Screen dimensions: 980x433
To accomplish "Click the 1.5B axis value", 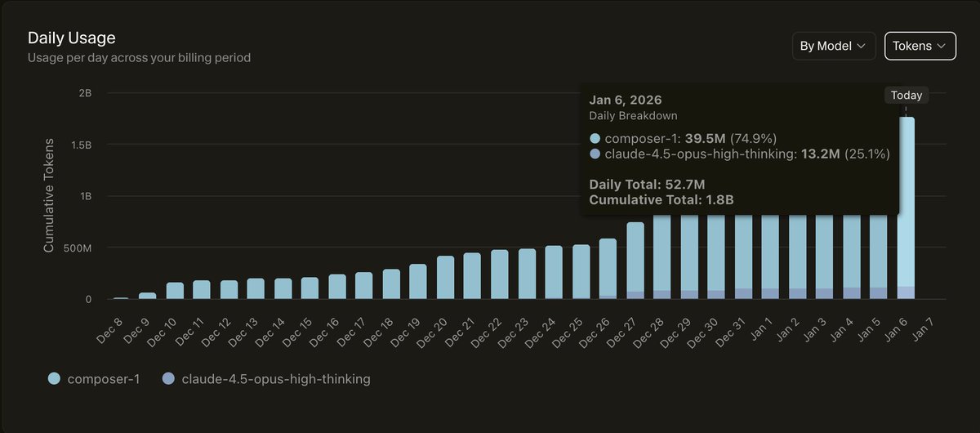I will coord(80,145).
